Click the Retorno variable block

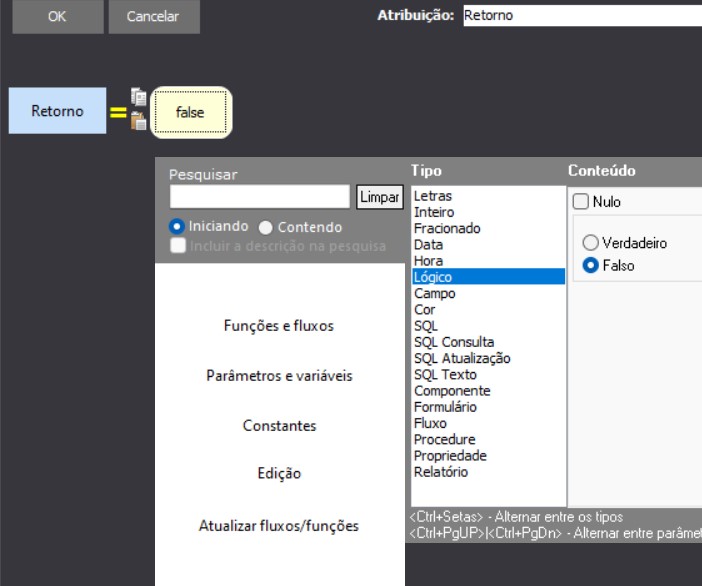pos(57,111)
